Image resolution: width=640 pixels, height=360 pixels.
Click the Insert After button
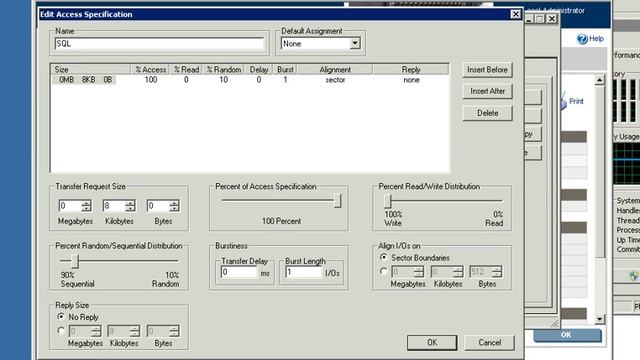[487, 91]
